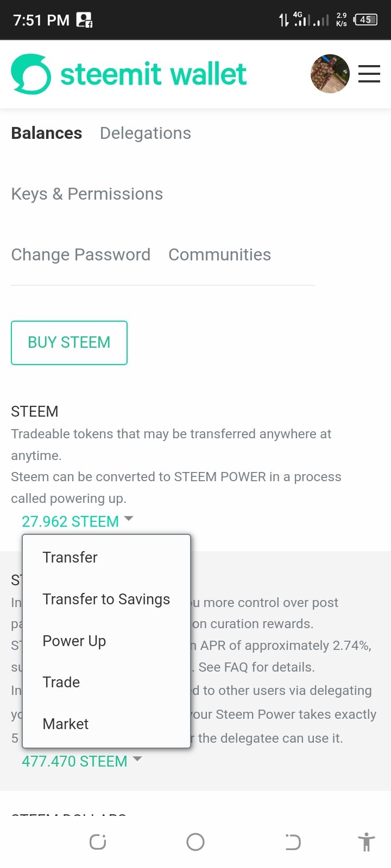Click the Steemit green speech-bubble logo
Image resolution: width=391 pixels, height=868 pixels.
[31, 74]
